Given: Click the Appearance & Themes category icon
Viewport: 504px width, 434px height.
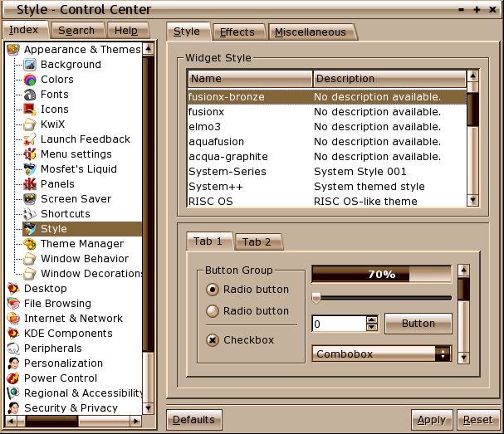Looking at the screenshot, I should (x=13, y=50).
